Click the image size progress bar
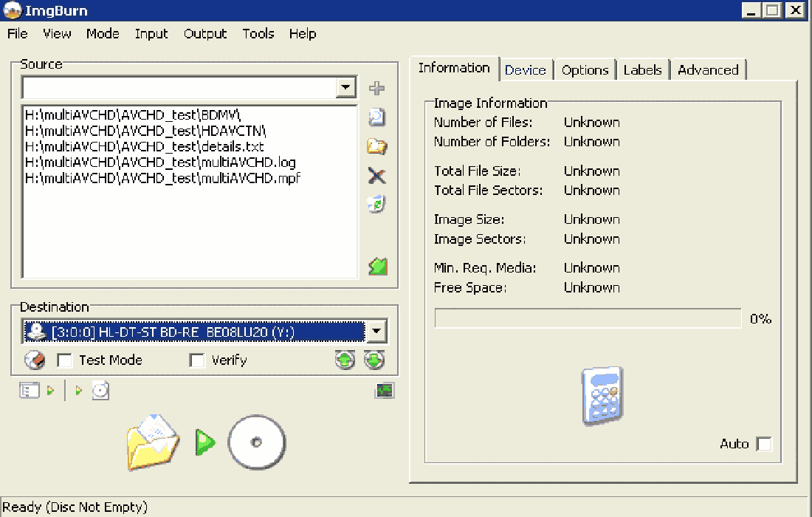 pos(588,318)
